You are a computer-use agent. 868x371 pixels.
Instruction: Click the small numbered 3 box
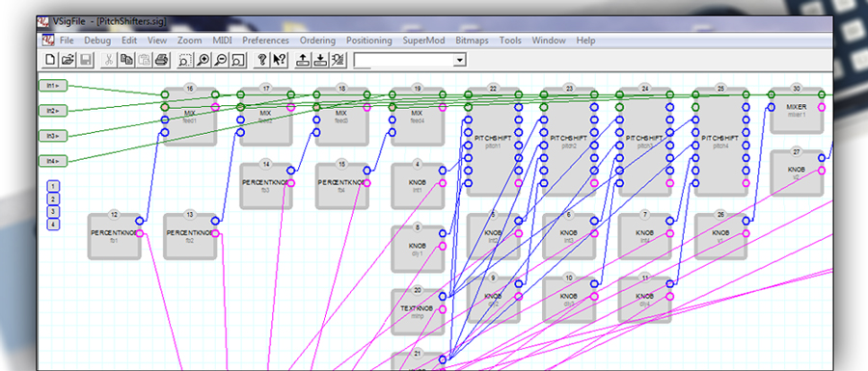tap(53, 212)
